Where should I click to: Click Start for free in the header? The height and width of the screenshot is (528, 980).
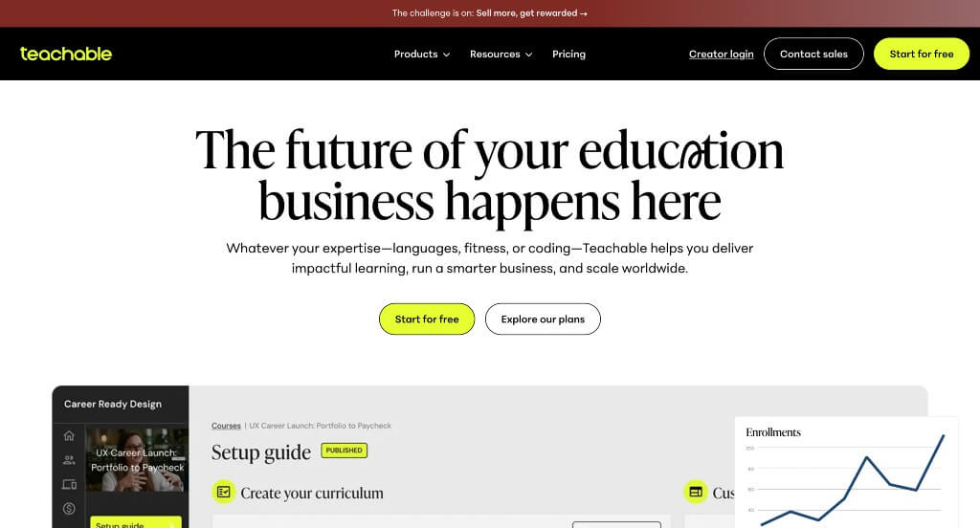[x=921, y=55]
